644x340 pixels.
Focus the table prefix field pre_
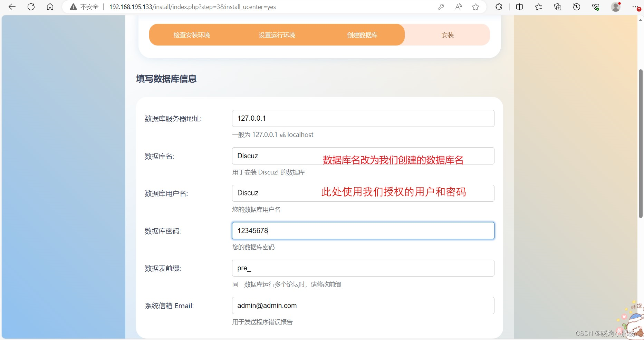pos(363,268)
